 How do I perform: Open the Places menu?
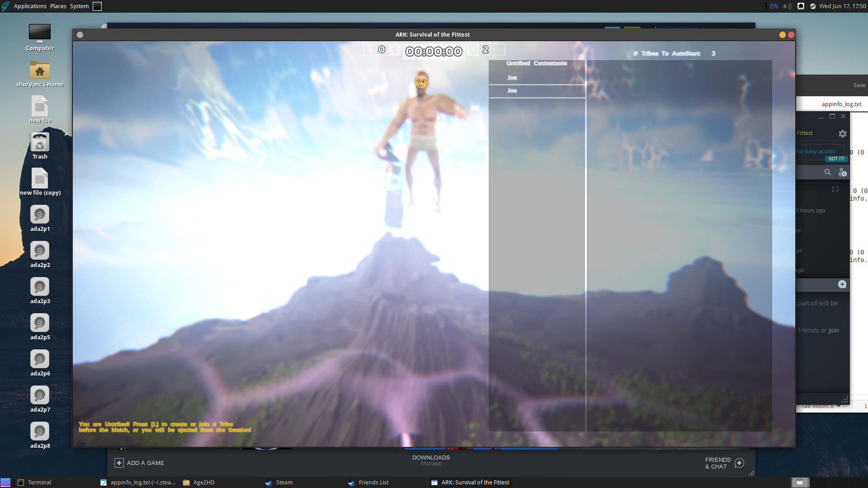click(58, 6)
